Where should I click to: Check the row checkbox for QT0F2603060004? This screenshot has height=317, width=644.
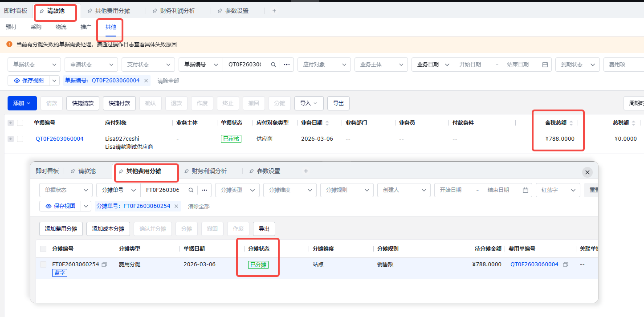coord(20,139)
